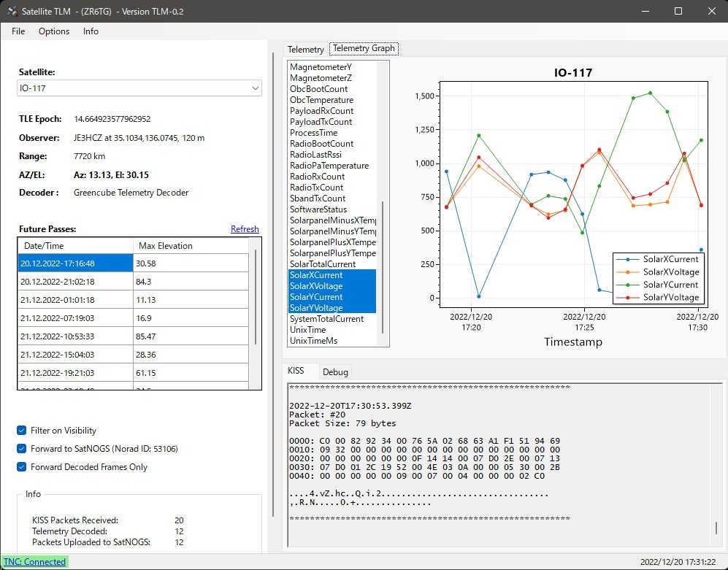The width and height of the screenshot is (728, 570).
Task: Select the KISS tab
Action: (x=296, y=371)
